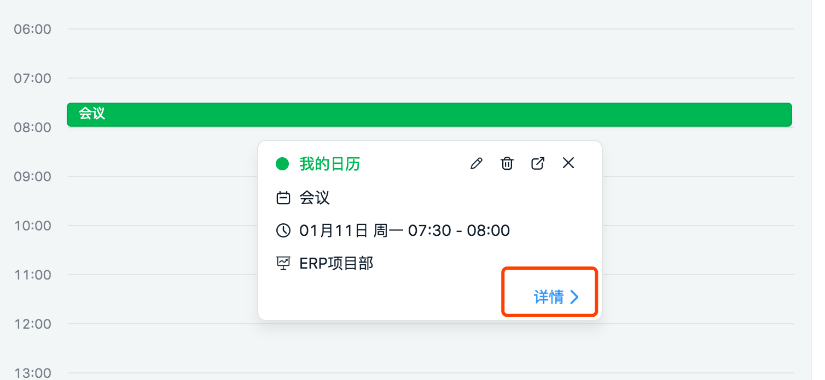
Task: Click the 07:00 time label
Action: 33,78
